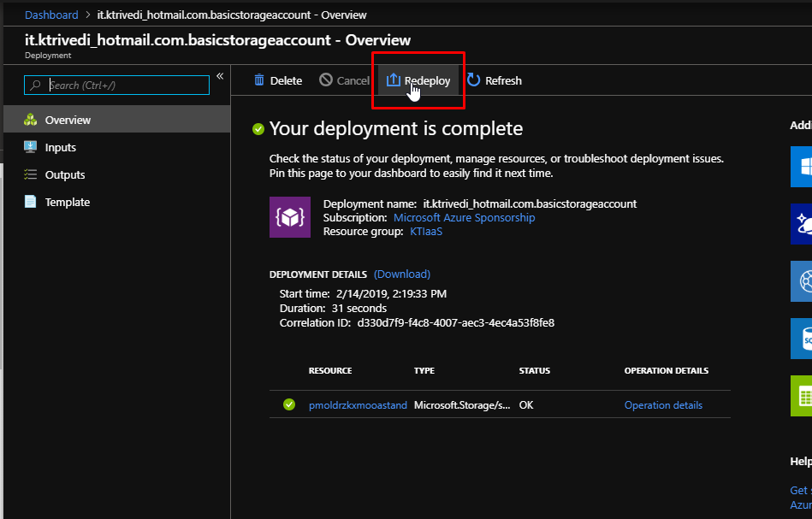
Task: Open the Outputs menu item
Action: tap(117, 174)
